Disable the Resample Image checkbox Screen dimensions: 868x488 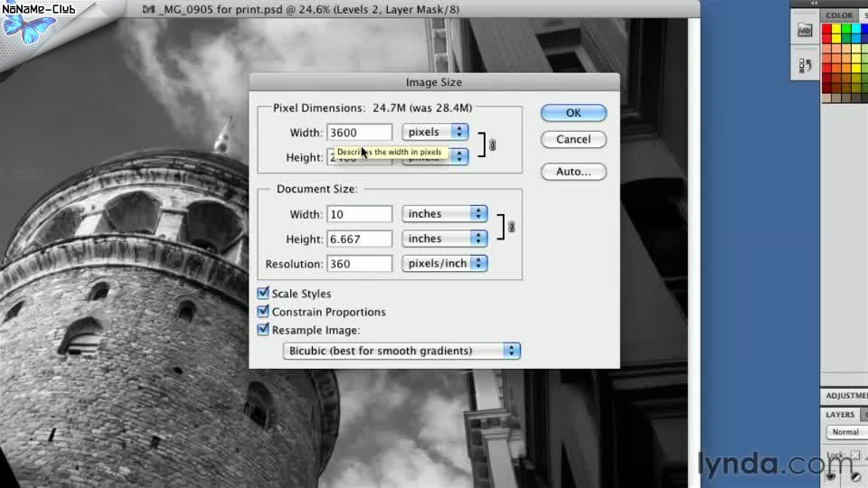[x=263, y=330]
